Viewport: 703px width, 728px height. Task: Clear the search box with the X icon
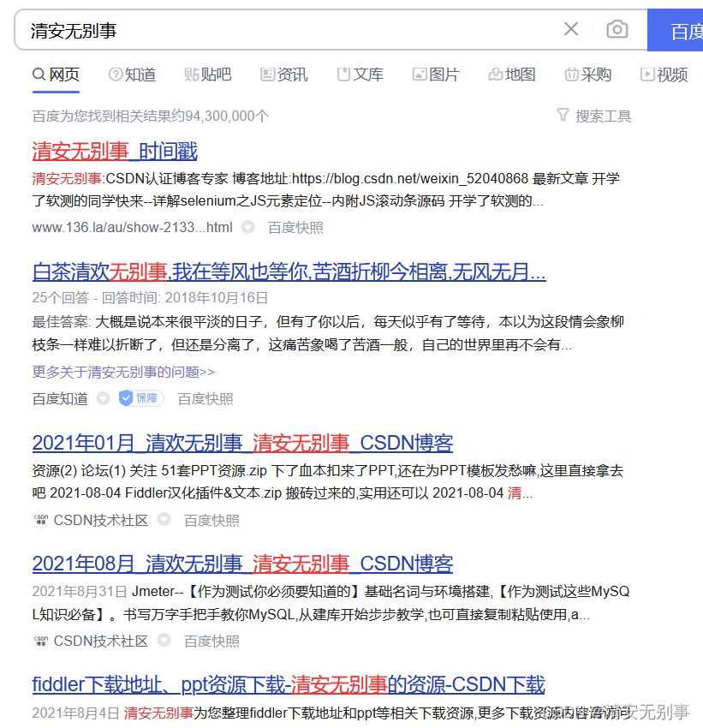(571, 29)
